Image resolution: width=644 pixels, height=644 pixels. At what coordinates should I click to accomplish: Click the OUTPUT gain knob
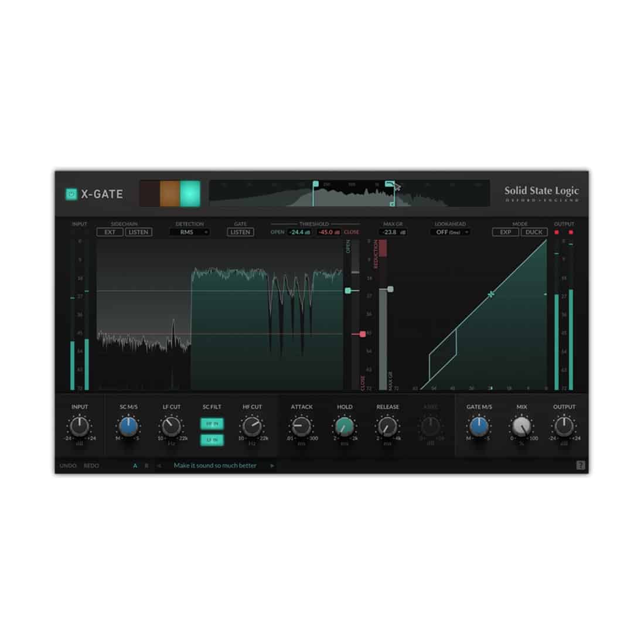(x=564, y=427)
